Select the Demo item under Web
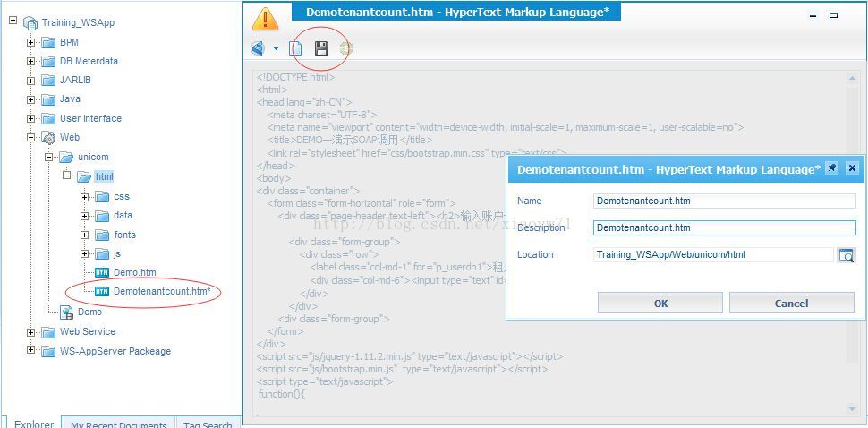 pyautogui.click(x=89, y=312)
